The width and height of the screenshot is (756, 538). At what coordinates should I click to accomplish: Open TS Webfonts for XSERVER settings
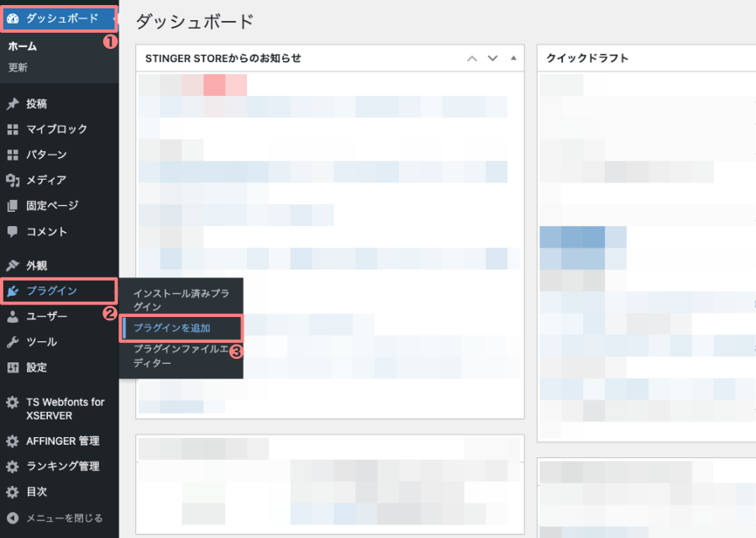pyautogui.click(x=59, y=409)
